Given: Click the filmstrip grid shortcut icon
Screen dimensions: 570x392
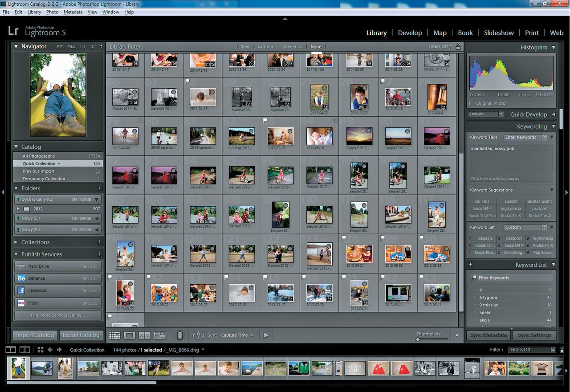Looking at the screenshot, I should (x=40, y=350).
